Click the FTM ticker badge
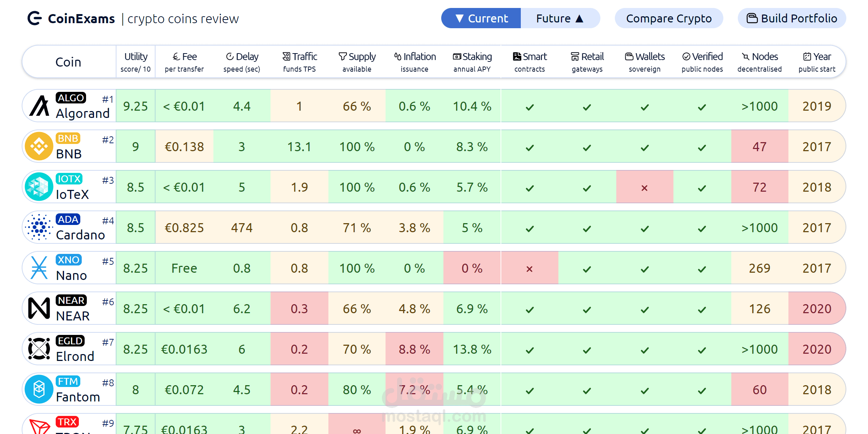Screen dimensions: 868x434 pyautogui.click(x=68, y=381)
